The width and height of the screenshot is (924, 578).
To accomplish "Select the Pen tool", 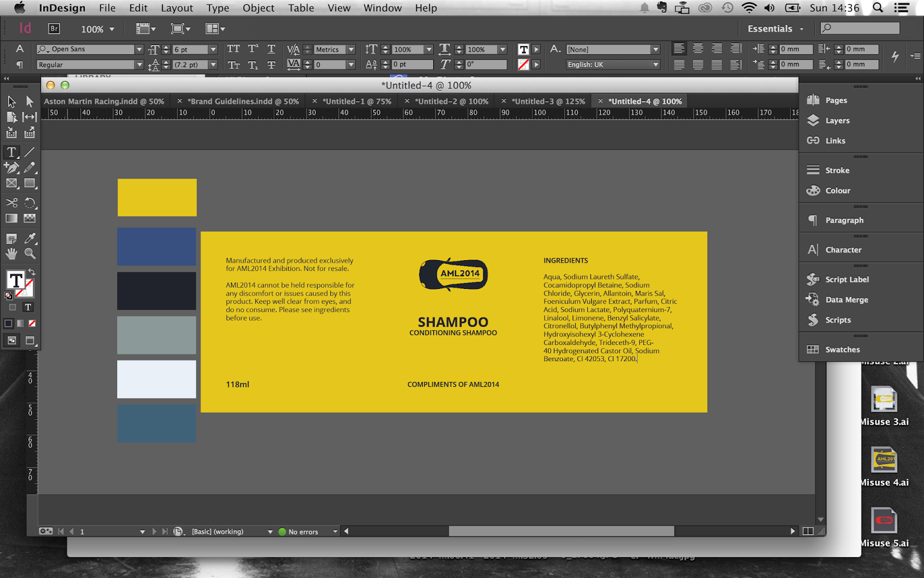I will (x=12, y=168).
